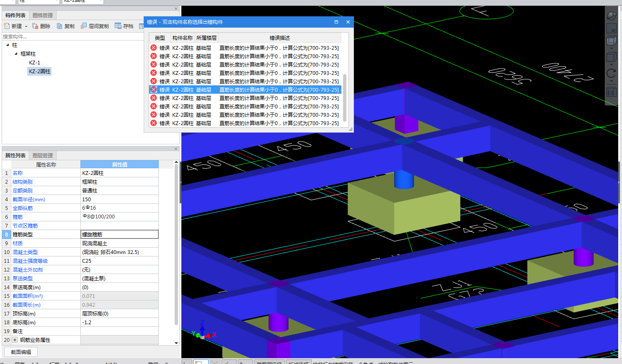Click the 名称 property value KZ-2圆柱
This screenshot has height=364, width=622.
(x=119, y=173)
